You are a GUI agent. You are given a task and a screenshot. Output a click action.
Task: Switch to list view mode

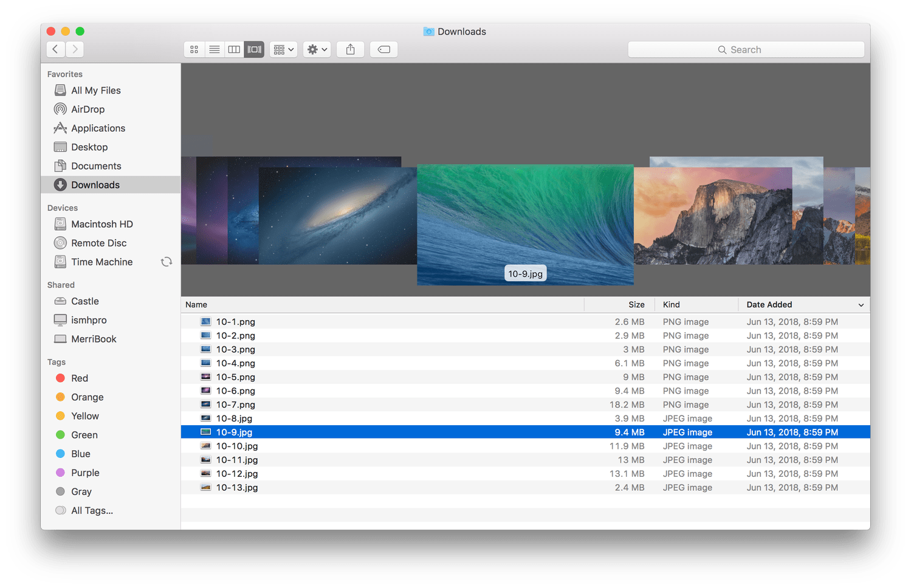(214, 50)
